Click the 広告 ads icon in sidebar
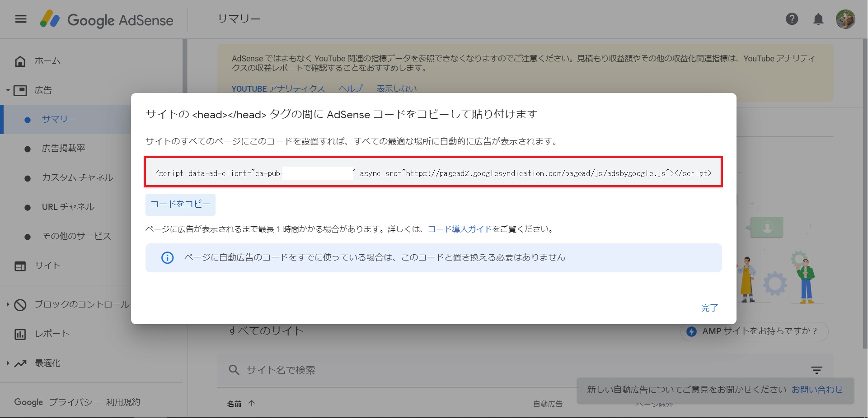Viewport: 868px width, 419px height. coord(20,90)
